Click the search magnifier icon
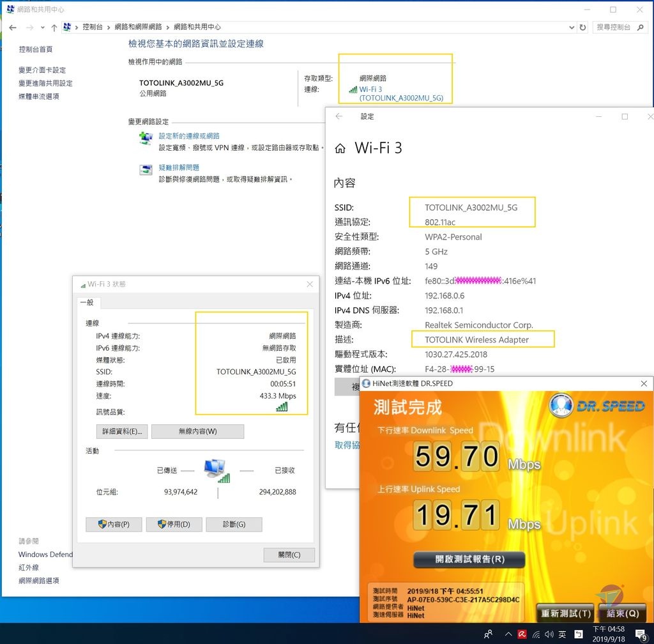The height and width of the screenshot is (644, 654). click(641, 27)
